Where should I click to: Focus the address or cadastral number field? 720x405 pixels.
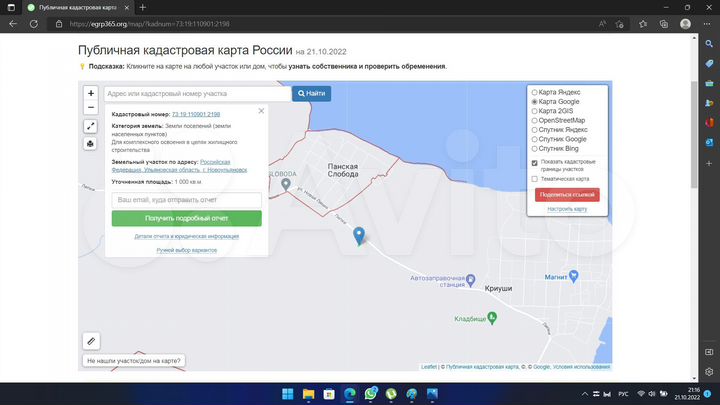(x=198, y=94)
